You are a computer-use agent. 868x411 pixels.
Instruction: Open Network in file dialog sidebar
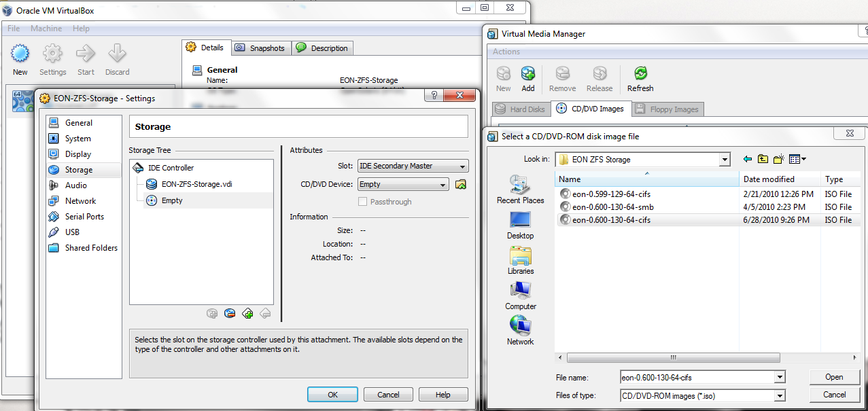point(521,331)
